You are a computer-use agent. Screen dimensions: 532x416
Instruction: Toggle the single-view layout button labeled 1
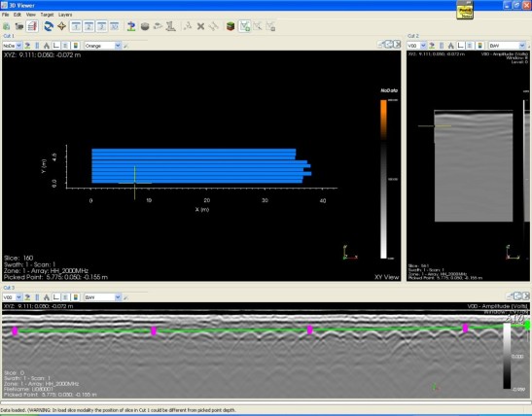pos(76,26)
